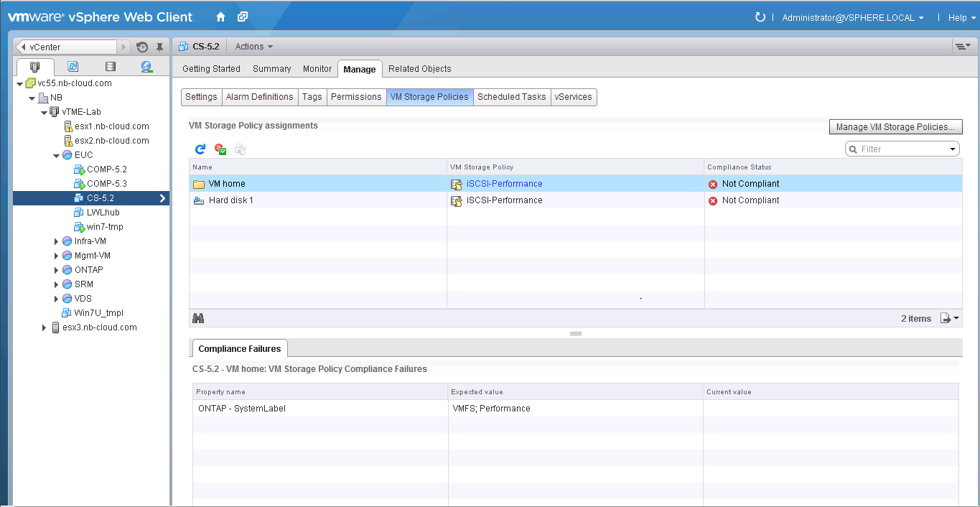Viewport: 980px width, 507px height.
Task: Select the LWLhub virtual machine
Action: coord(103,213)
